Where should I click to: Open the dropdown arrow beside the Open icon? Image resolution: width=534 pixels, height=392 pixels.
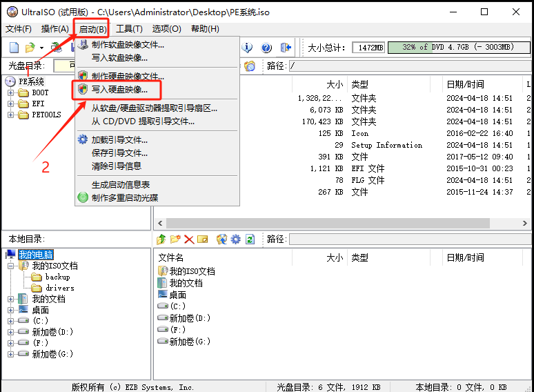(x=41, y=48)
